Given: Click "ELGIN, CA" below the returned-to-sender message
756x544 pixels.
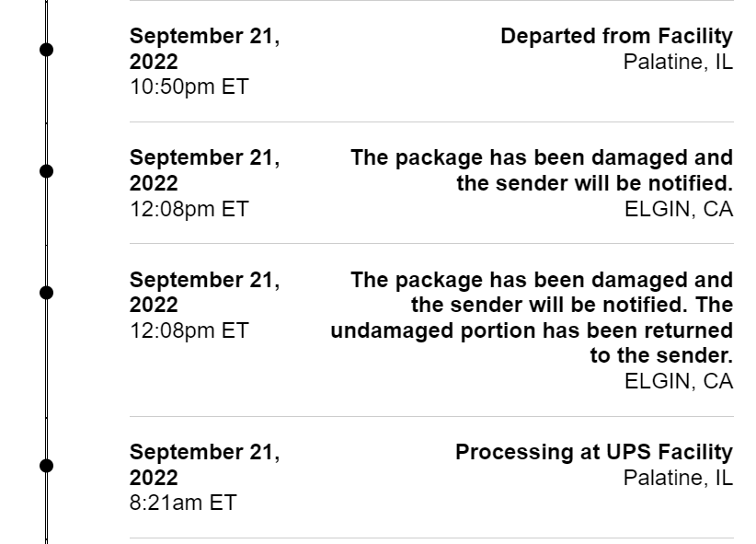Looking at the screenshot, I should click(x=679, y=381).
